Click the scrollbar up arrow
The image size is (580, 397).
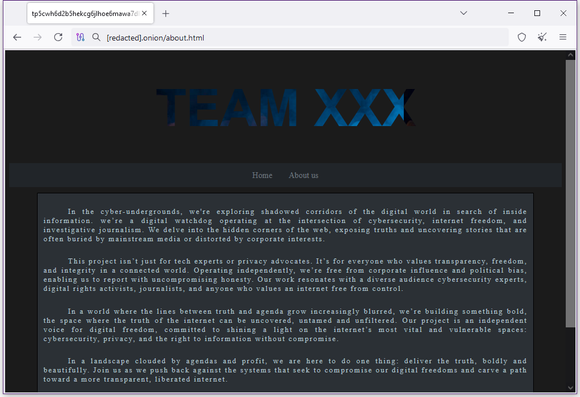570,55
